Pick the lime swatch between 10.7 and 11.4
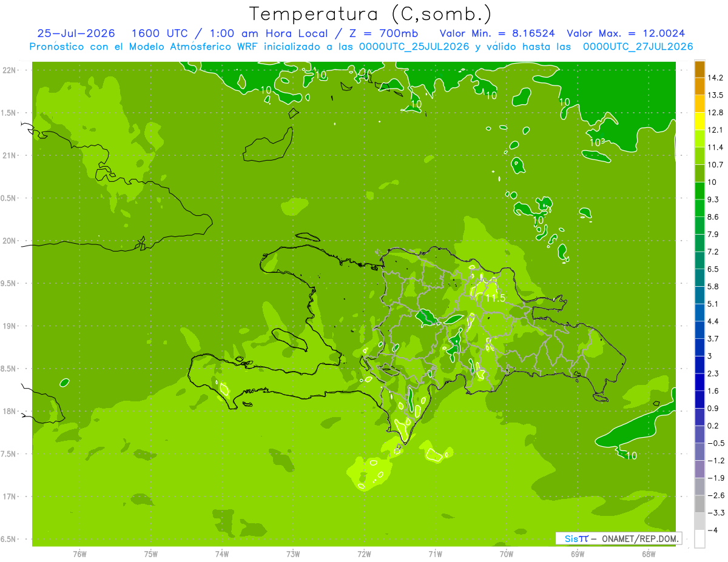728x562 pixels. click(x=699, y=156)
